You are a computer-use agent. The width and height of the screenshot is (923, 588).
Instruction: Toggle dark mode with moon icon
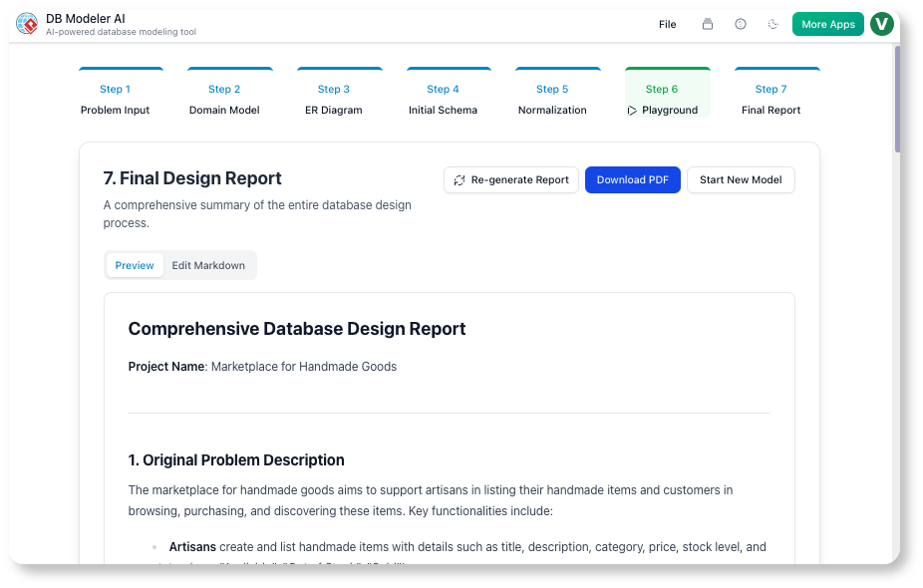click(x=772, y=24)
